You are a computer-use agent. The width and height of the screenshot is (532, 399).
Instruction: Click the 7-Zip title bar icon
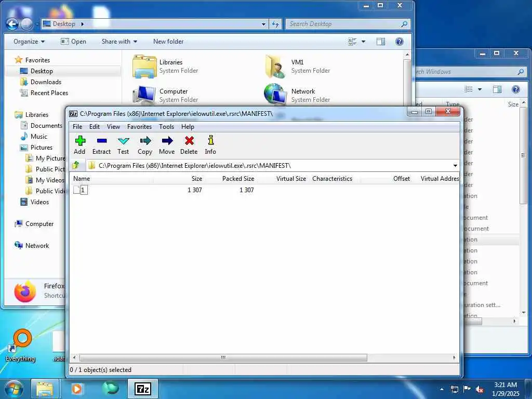tap(73, 114)
